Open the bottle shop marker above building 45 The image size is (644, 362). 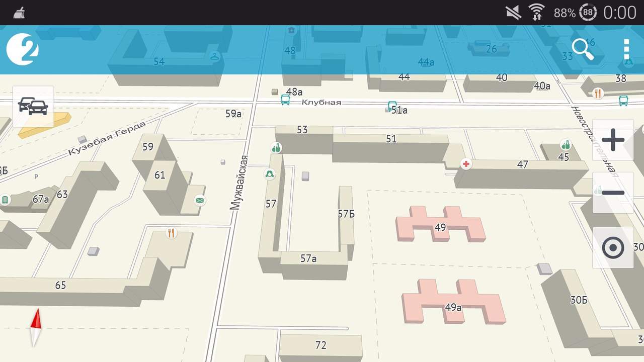(x=566, y=145)
